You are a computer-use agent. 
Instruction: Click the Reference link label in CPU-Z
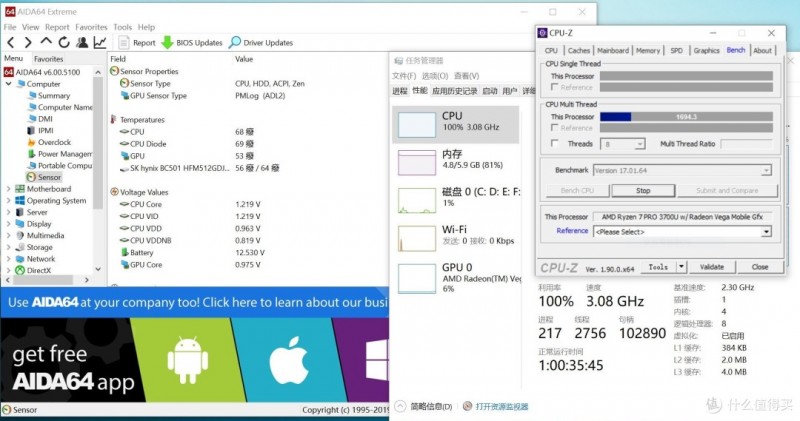[x=572, y=231]
